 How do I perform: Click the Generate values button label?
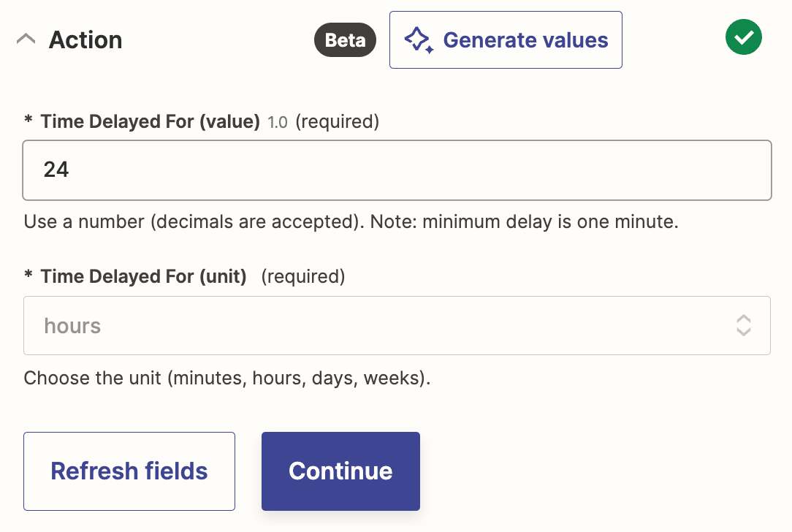(x=525, y=40)
